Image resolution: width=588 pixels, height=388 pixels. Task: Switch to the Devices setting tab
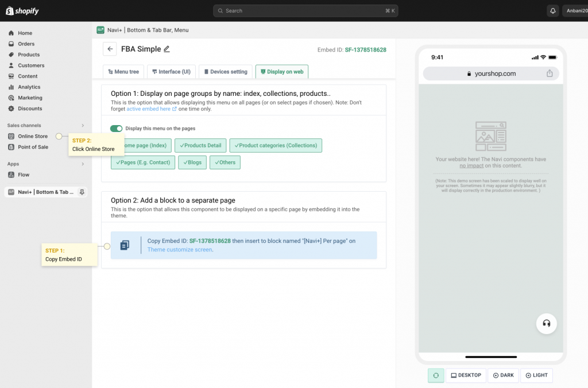[225, 72]
